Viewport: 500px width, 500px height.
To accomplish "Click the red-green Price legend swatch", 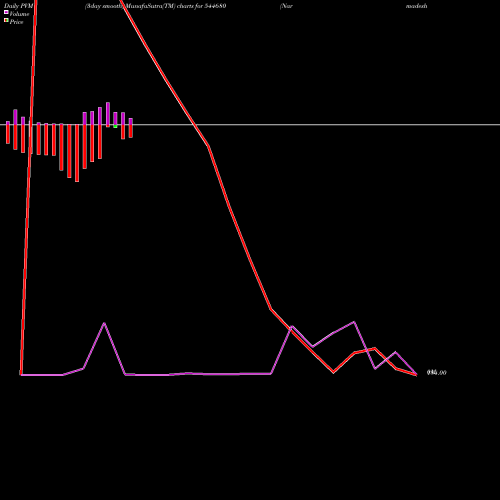I will tap(6, 20).
